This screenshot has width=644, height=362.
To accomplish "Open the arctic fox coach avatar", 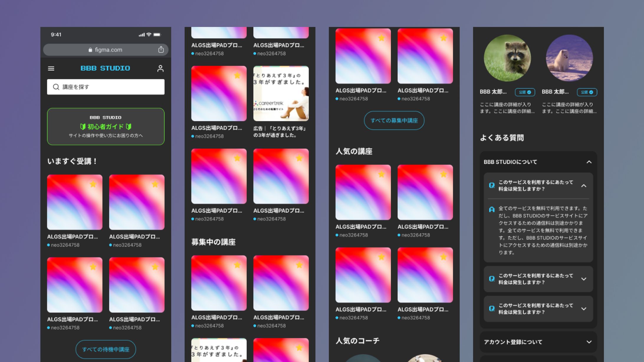I will [569, 58].
